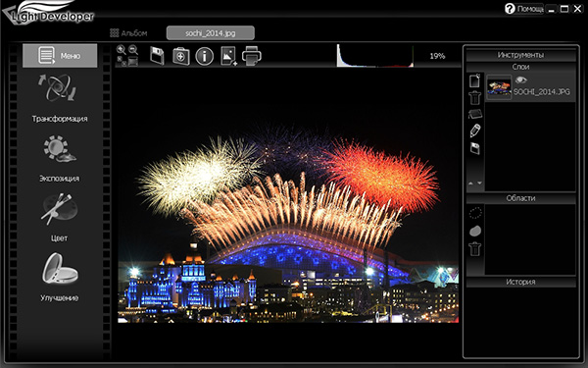Click the first-aid case icon in toolbar

pos(181,56)
